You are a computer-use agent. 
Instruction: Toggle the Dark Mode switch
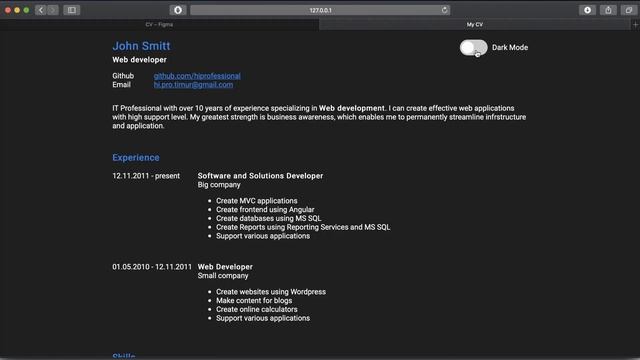[x=473, y=48]
